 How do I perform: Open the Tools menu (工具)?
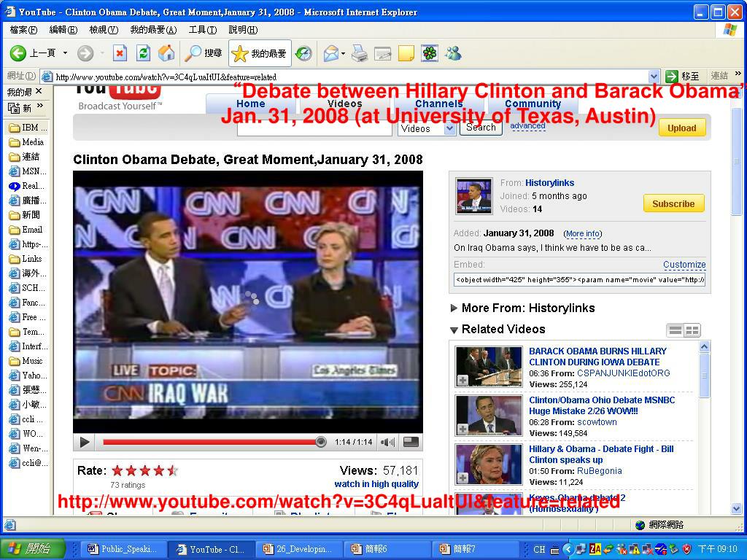[x=203, y=30]
